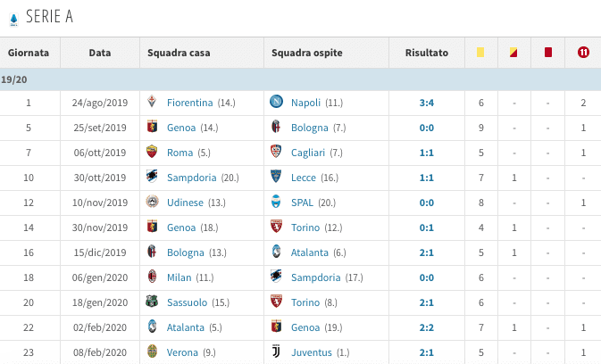Click the Risultato column header
Screen dimensions: 601x364
pos(426,53)
